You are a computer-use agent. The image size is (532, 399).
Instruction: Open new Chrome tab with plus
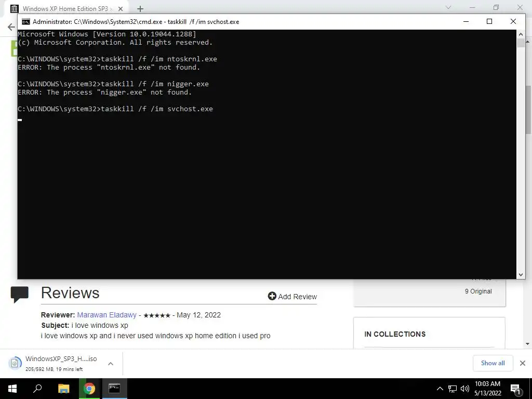pos(140,9)
